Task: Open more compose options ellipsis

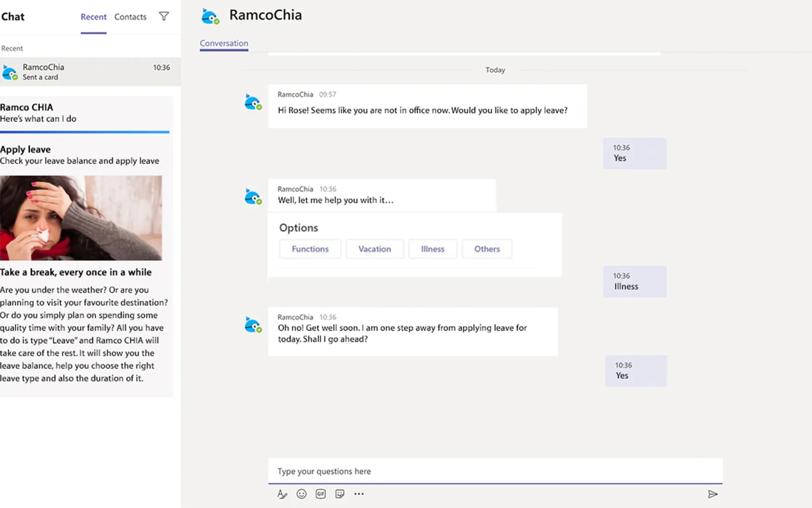Action: (359, 494)
